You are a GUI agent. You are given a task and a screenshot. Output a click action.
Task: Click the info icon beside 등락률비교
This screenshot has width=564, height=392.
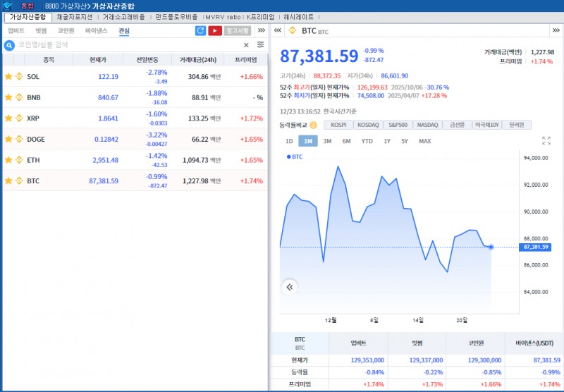click(313, 125)
